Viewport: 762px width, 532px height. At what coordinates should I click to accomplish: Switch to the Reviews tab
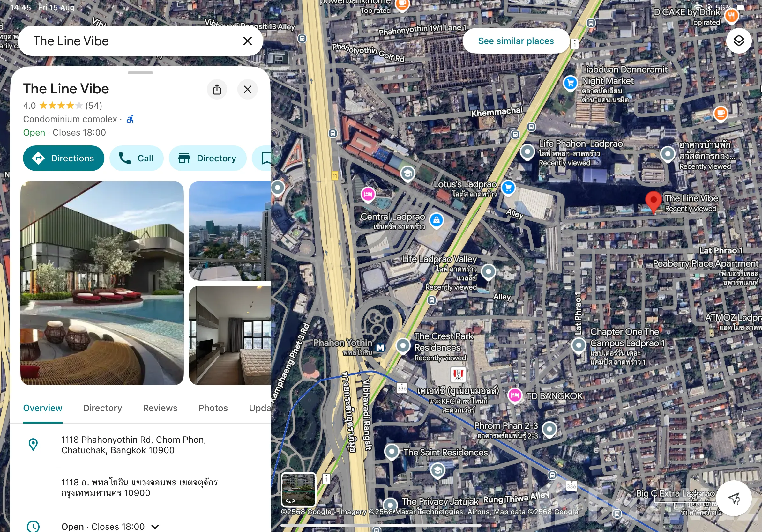(x=160, y=408)
